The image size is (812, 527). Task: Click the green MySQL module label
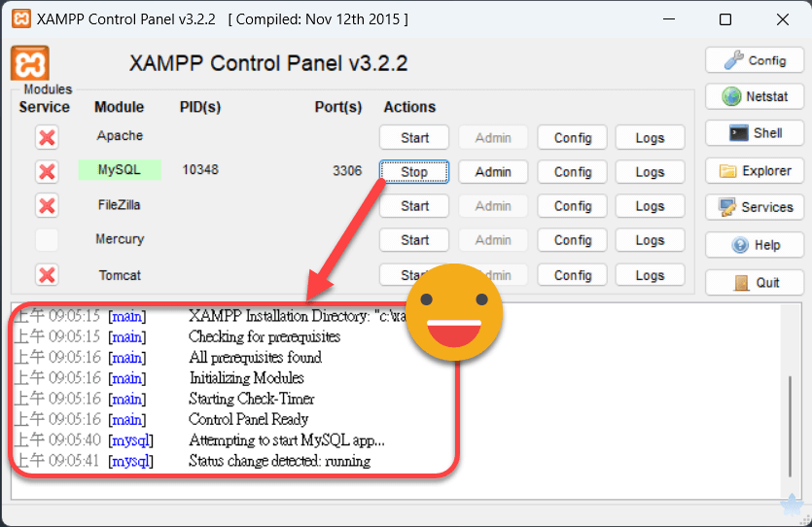[x=120, y=170]
